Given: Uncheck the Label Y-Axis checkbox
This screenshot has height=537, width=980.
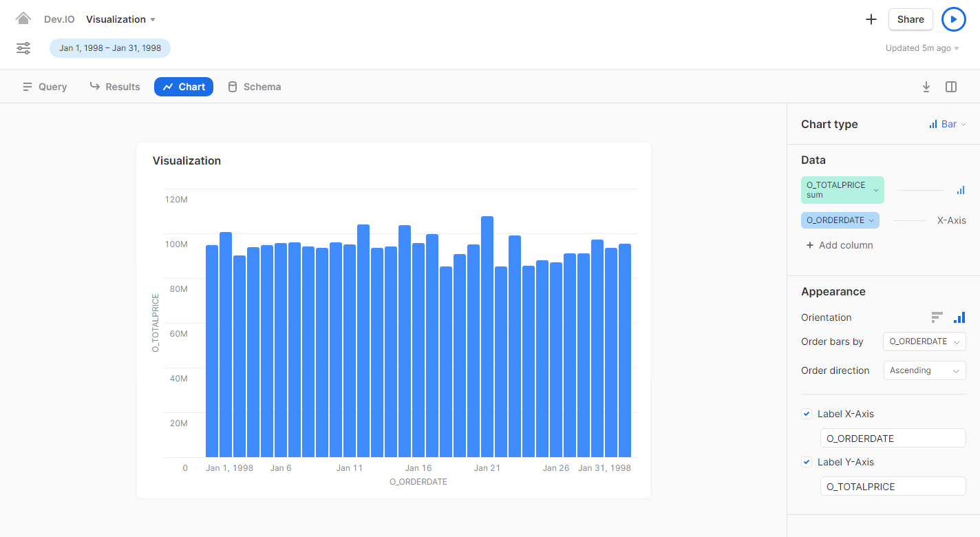Looking at the screenshot, I should pos(807,462).
